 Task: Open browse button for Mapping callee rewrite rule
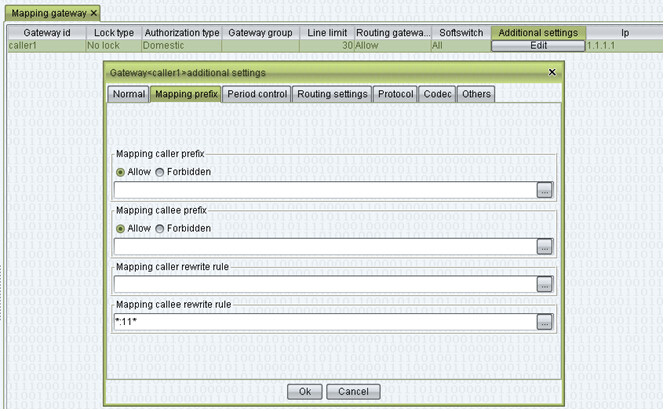pyautogui.click(x=544, y=322)
